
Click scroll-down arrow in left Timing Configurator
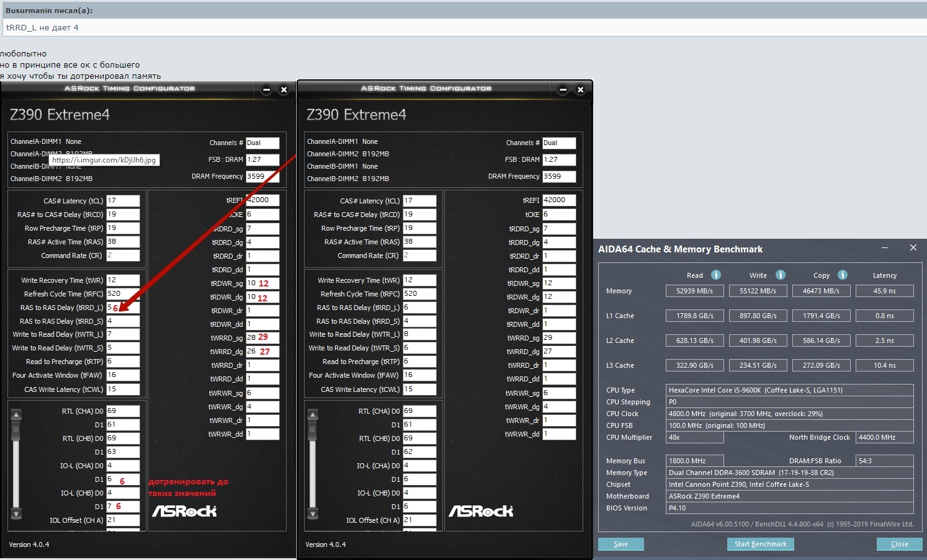(16, 514)
